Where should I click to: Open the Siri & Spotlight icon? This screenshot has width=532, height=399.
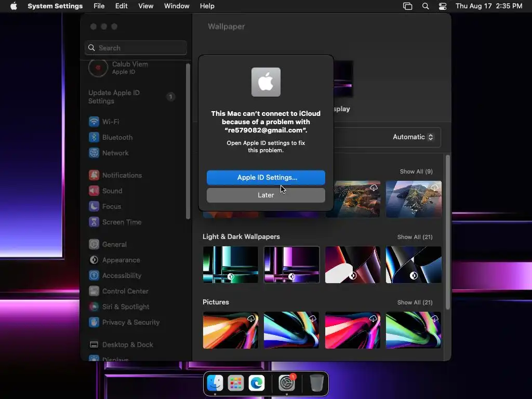94,307
